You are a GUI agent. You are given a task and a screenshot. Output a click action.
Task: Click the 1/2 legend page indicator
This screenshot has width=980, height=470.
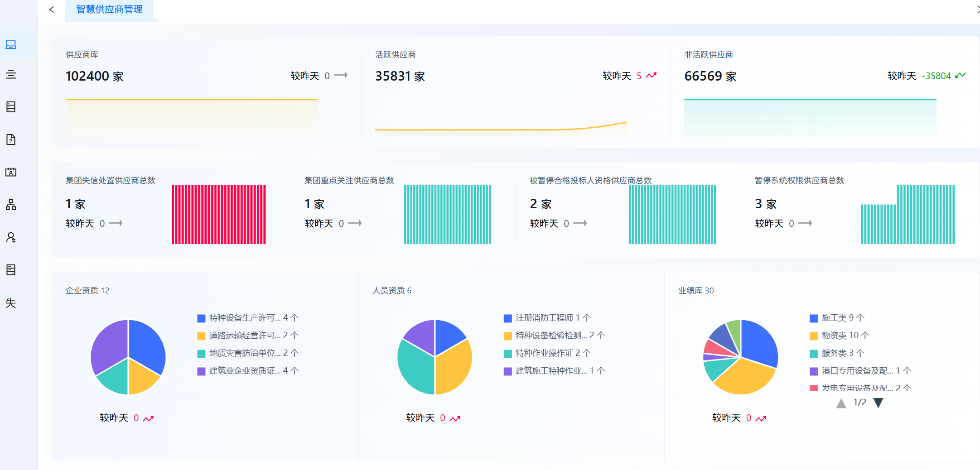[859, 403]
